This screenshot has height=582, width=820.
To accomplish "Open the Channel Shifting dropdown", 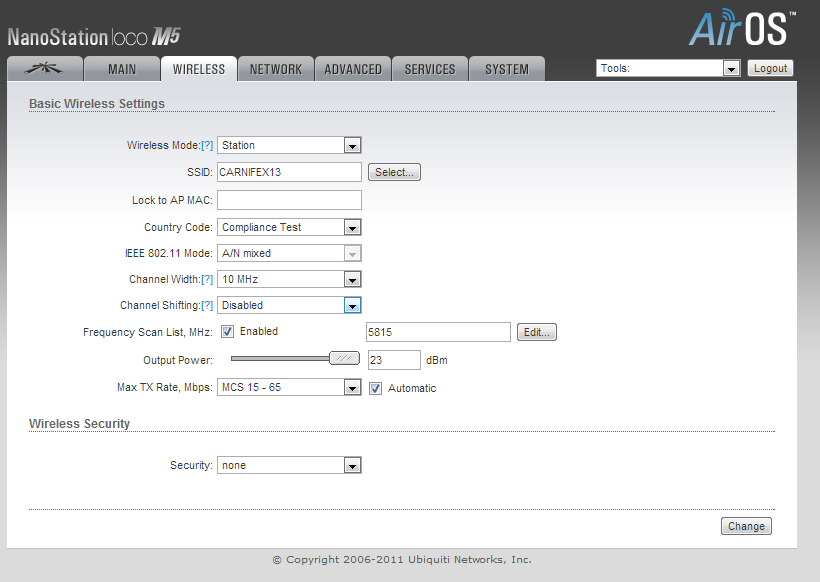I will (289, 305).
